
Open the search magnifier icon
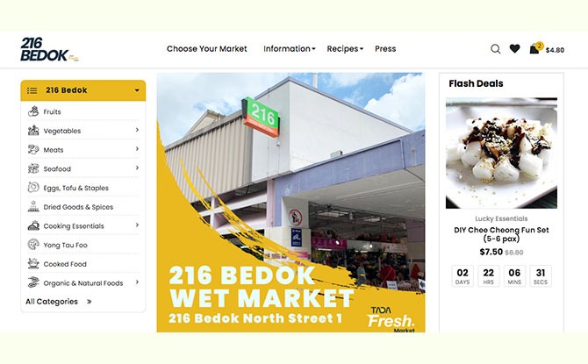(x=495, y=49)
